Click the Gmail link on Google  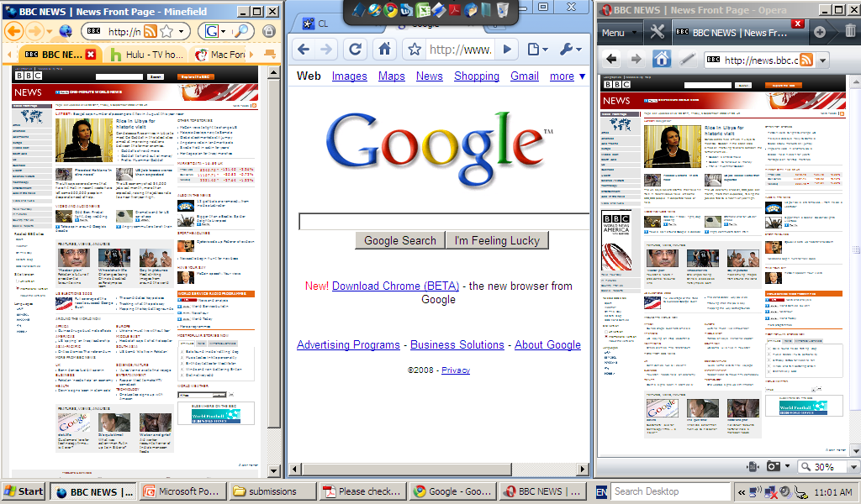point(525,76)
